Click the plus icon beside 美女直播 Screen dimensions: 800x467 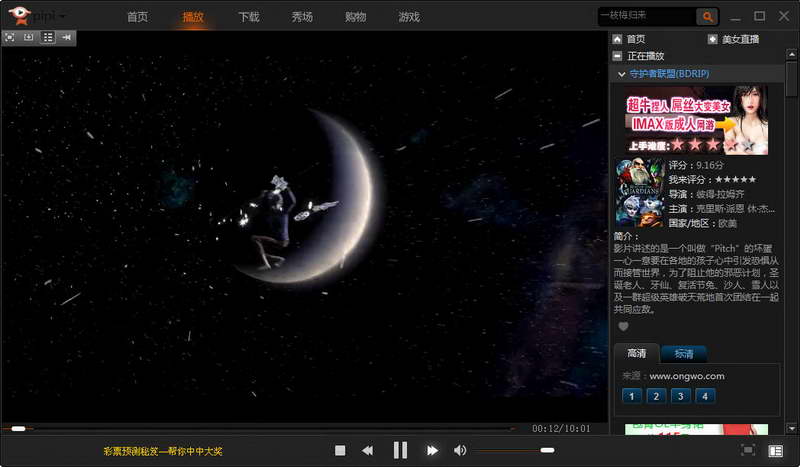coord(712,39)
